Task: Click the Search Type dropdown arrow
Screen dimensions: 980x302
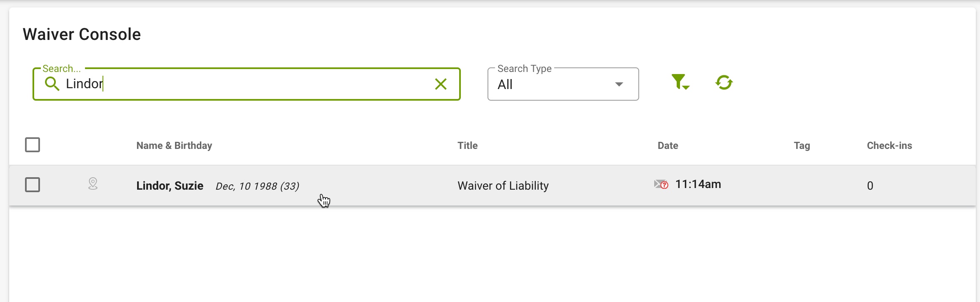Action: point(619,84)
